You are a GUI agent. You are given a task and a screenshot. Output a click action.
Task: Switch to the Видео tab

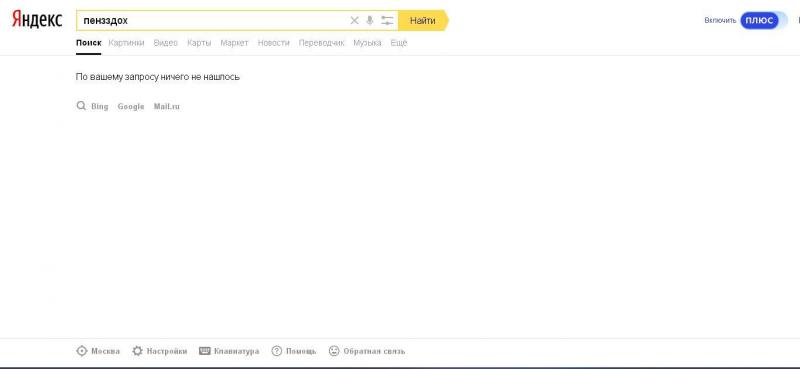point(165,43)
